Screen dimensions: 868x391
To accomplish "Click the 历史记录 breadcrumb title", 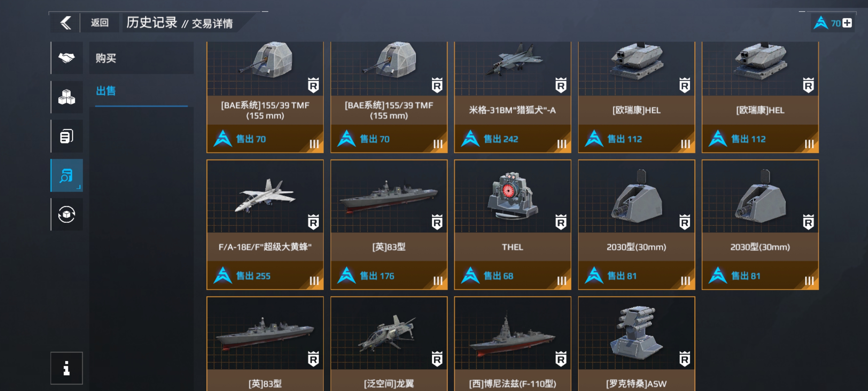I will (152, 23).
